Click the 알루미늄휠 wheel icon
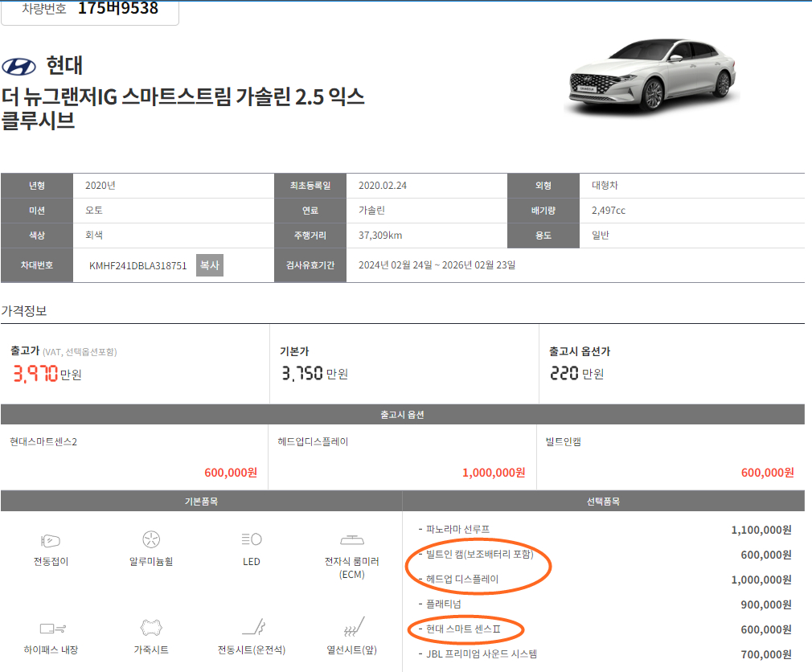The width and height of the screenshot is (812, 672). click(151, 539)
